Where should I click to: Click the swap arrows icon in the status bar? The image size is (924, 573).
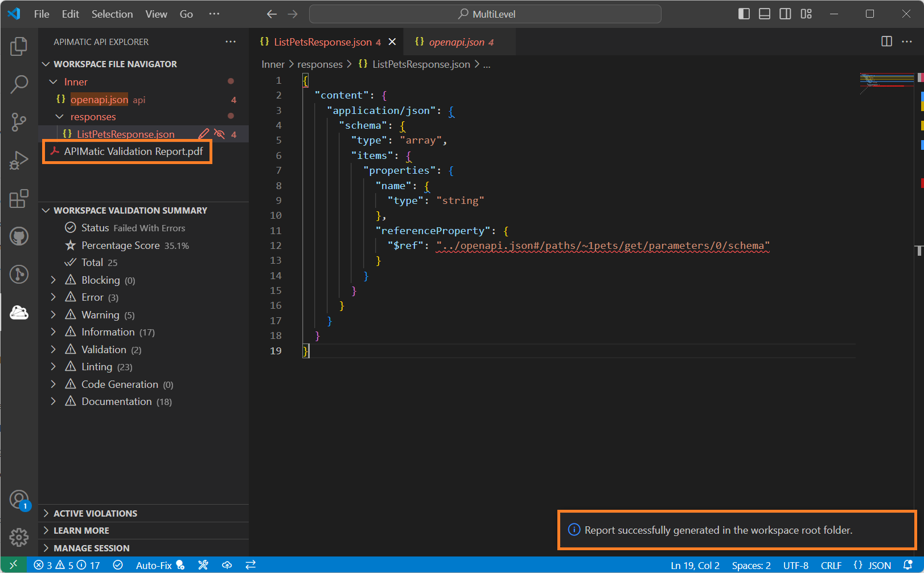[250, 565]
